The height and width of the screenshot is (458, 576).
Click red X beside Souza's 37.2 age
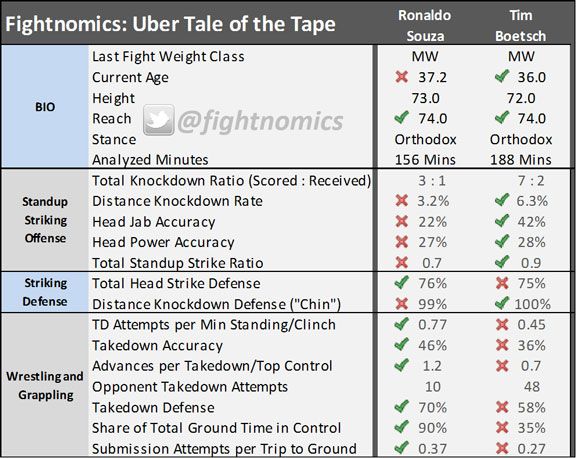402,76
